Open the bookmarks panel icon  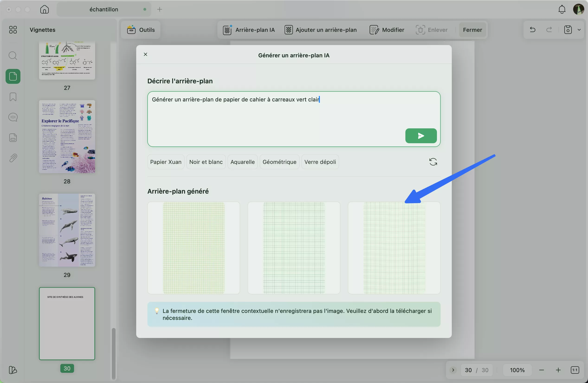13,97
